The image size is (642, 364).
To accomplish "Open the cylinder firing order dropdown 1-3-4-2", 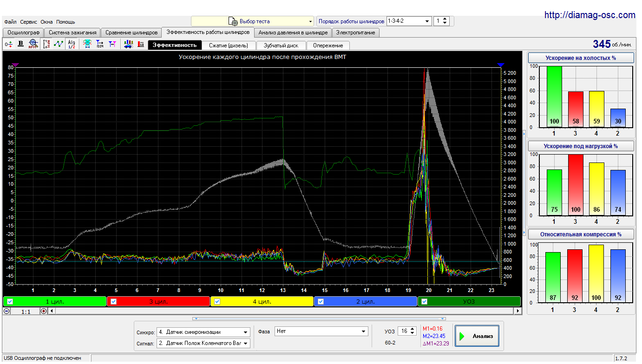I will click(x=409, y=21).
